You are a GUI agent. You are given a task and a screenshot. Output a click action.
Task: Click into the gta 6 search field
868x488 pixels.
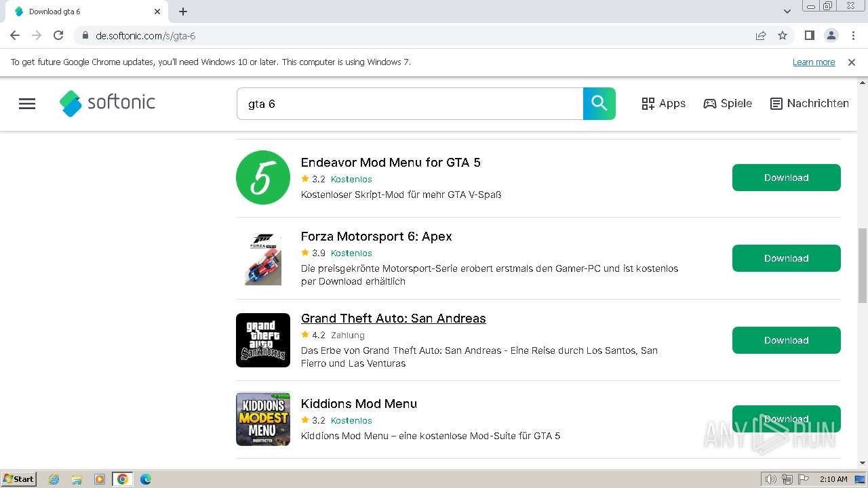pyautogui.click(x=410, y=104)
